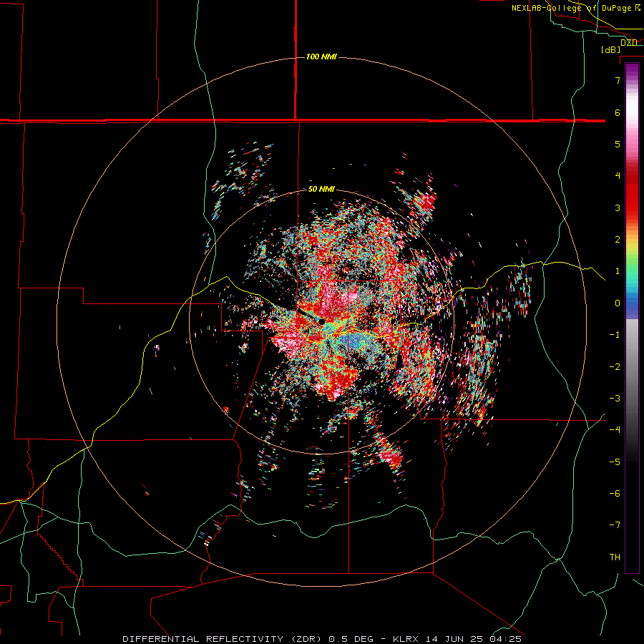This screenshot has width=644, height=644.
Task: Click the color scale value -6
Action: 615,494
